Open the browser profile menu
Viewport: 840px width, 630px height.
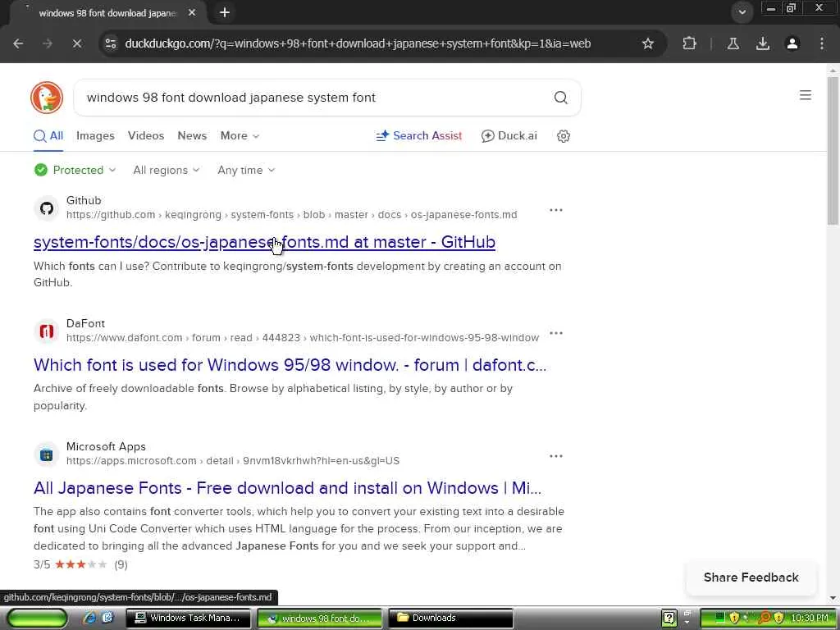792,43
